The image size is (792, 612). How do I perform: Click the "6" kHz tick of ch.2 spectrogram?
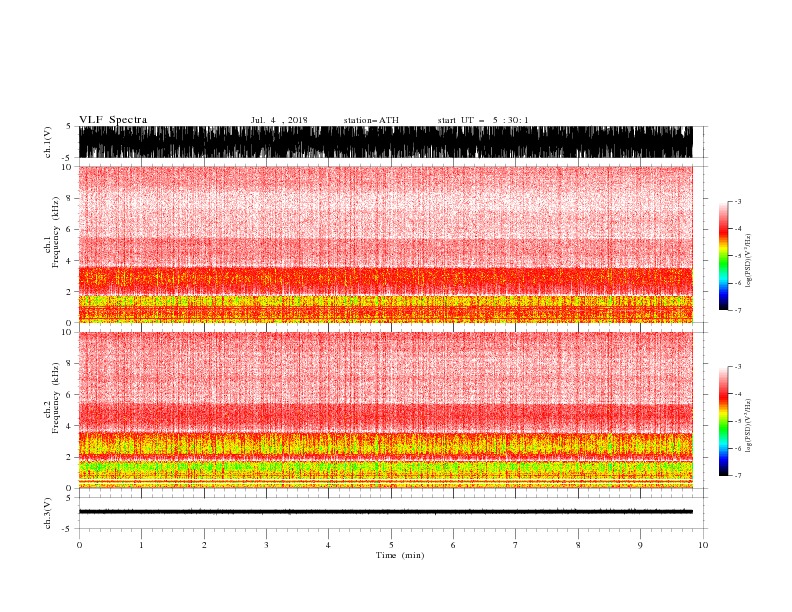pyautogui.click(x=69, y=395)
